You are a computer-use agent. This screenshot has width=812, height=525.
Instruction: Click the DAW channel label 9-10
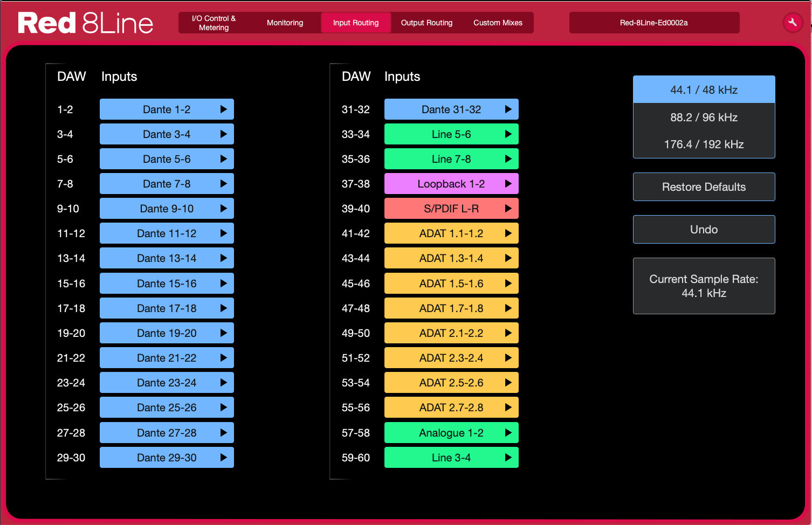click(x=68, y=209)
